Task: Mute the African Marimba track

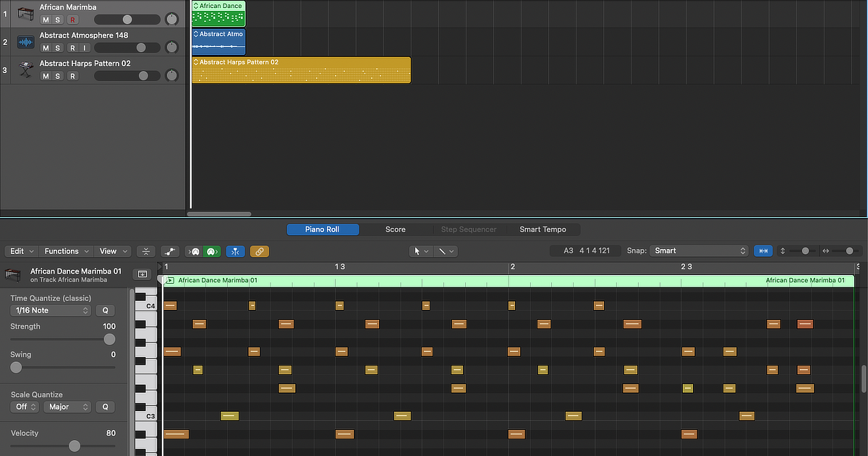Action: pos(46,20)
